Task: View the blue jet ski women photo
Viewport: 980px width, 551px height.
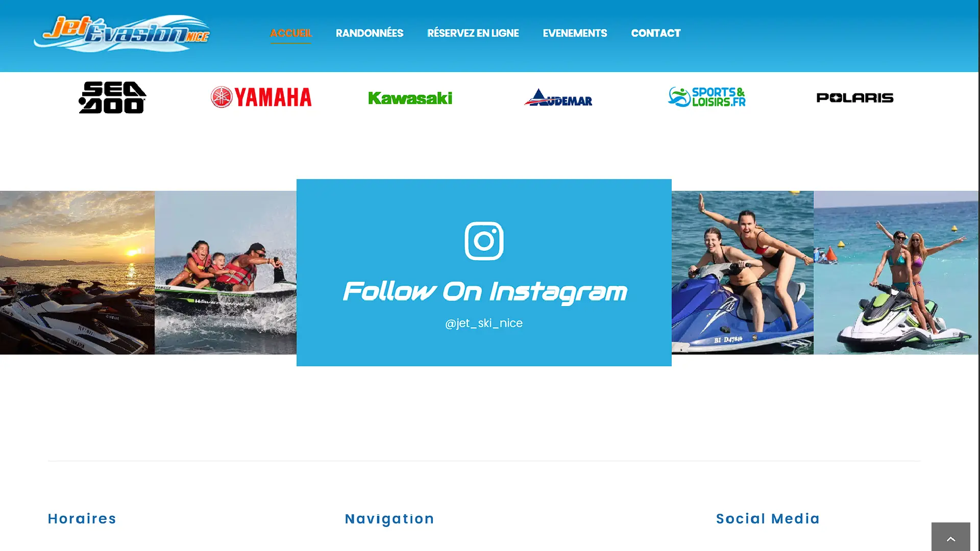Action: point(743,272)
